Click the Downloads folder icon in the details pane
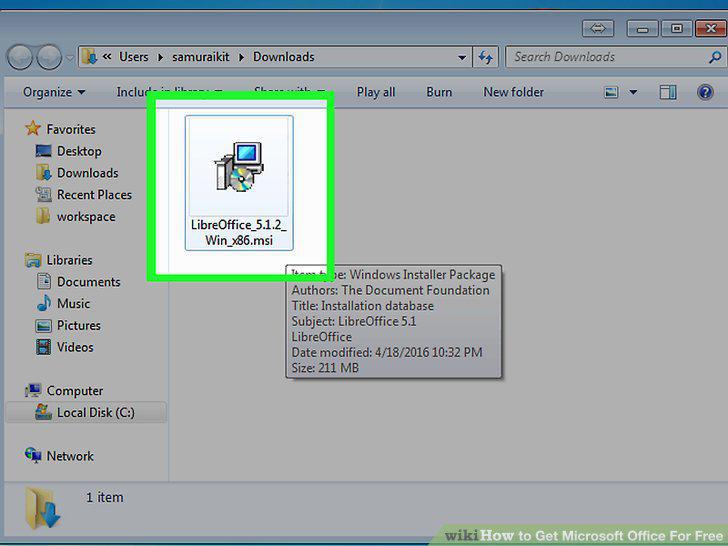The height and width of the screenshot is (546, 728). [x=43, y=508]
